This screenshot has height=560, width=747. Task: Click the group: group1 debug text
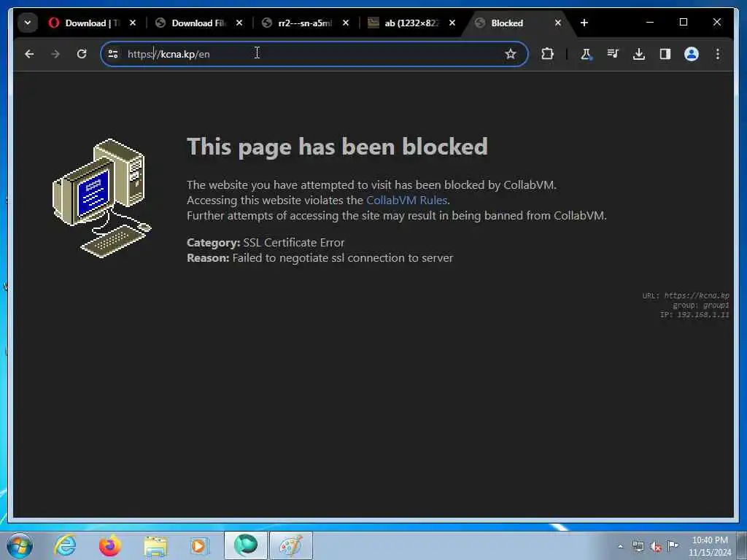coord(701,306)
